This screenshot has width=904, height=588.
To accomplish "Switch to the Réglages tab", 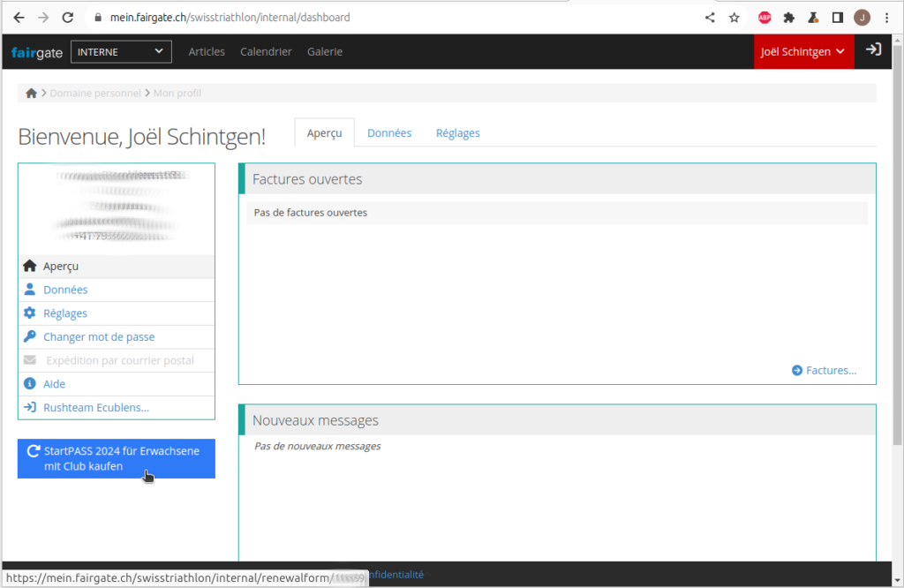I will click(x=457, y=133).
